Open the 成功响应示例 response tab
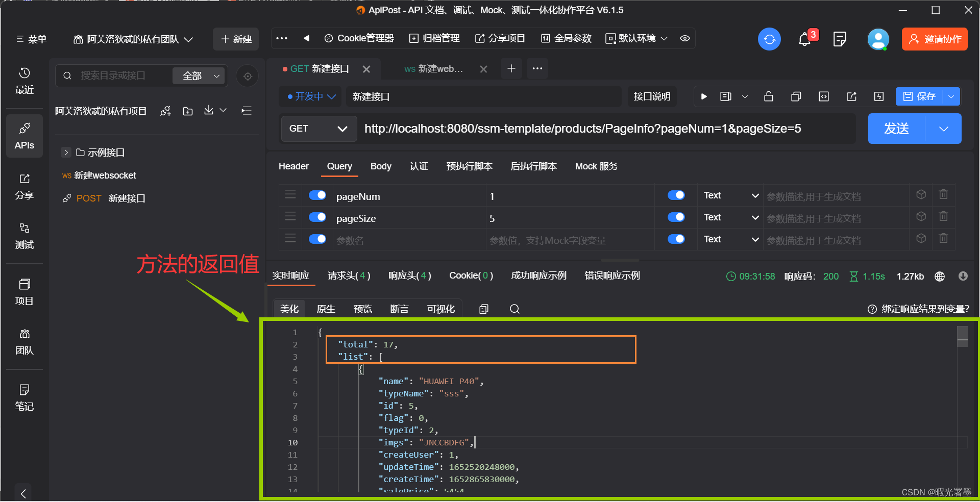Viewport: 980px width, 502px height. [x=538, y=275]
